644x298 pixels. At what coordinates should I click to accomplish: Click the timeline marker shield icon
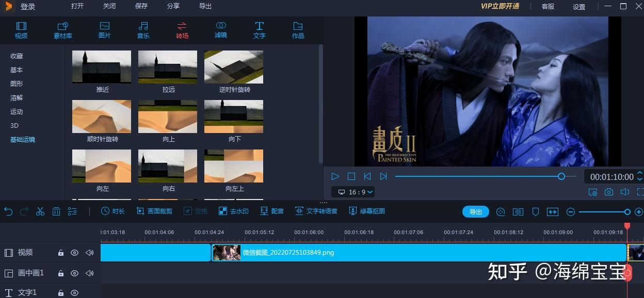point(536,211)
